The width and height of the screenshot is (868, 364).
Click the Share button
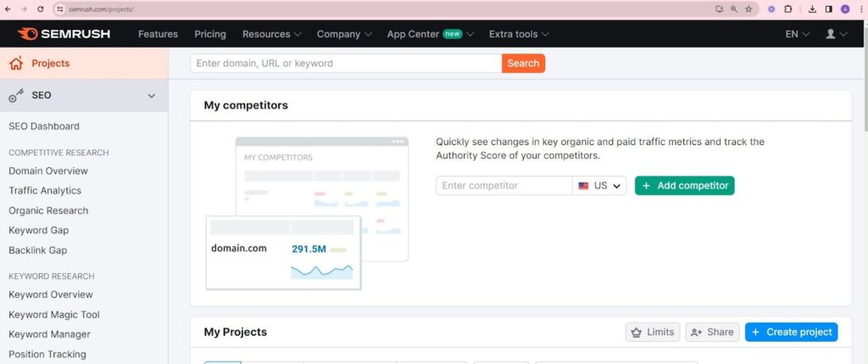click(712, 332)
